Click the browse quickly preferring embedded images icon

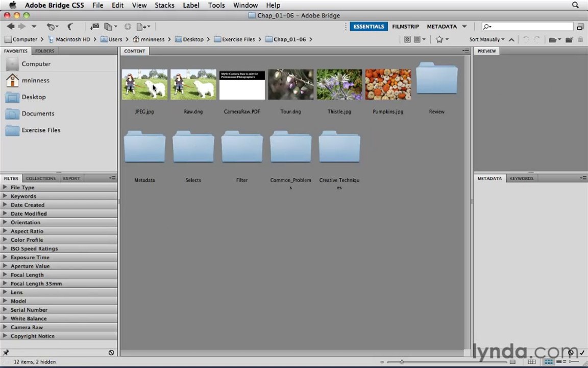[x=407, y=39]
